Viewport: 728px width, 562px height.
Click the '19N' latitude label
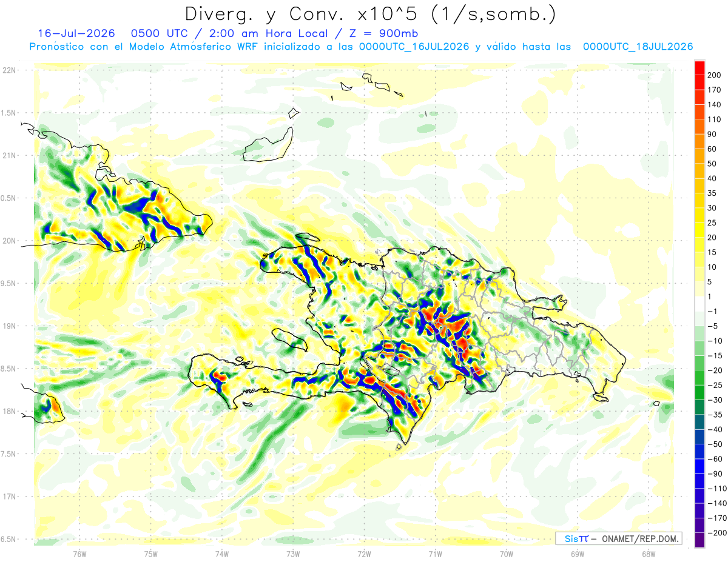click(x=10, y=326)
